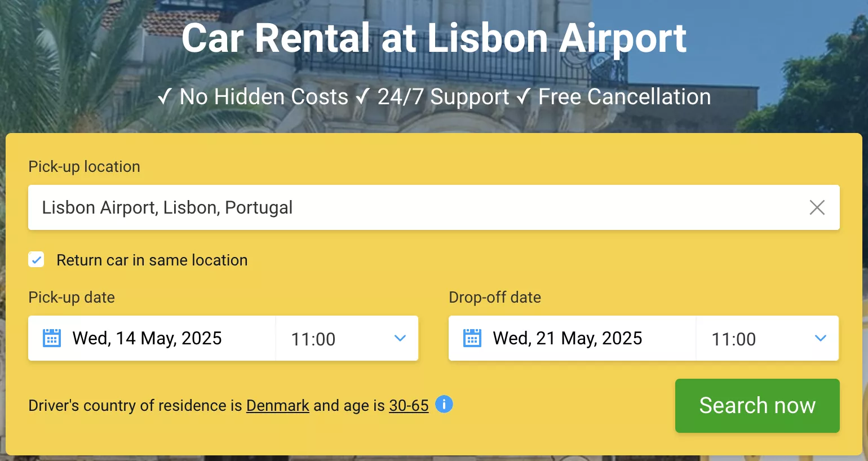
Task: Change country of residence via Denmark link
Action: (278, 405)
